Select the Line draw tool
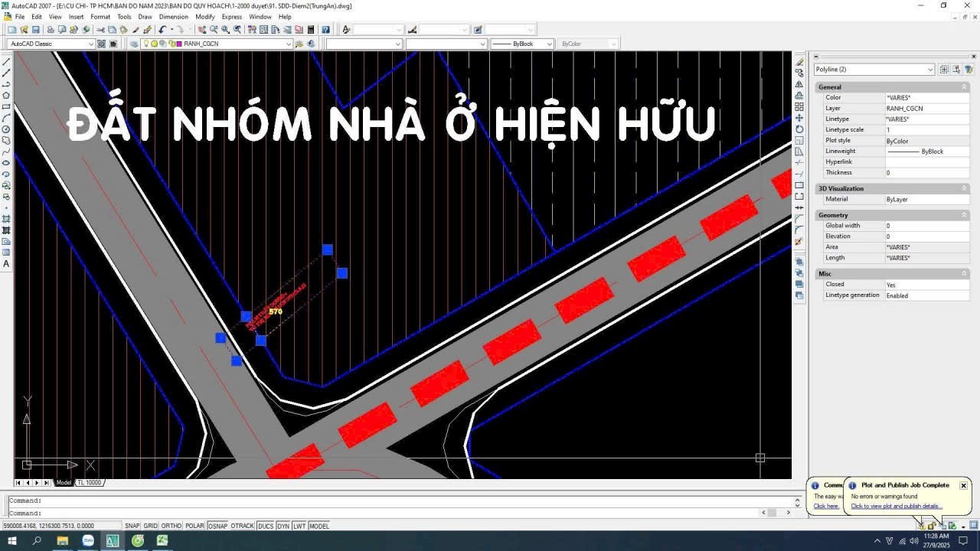This screenshot has width=980, height=551. click(x=7, y=61)
